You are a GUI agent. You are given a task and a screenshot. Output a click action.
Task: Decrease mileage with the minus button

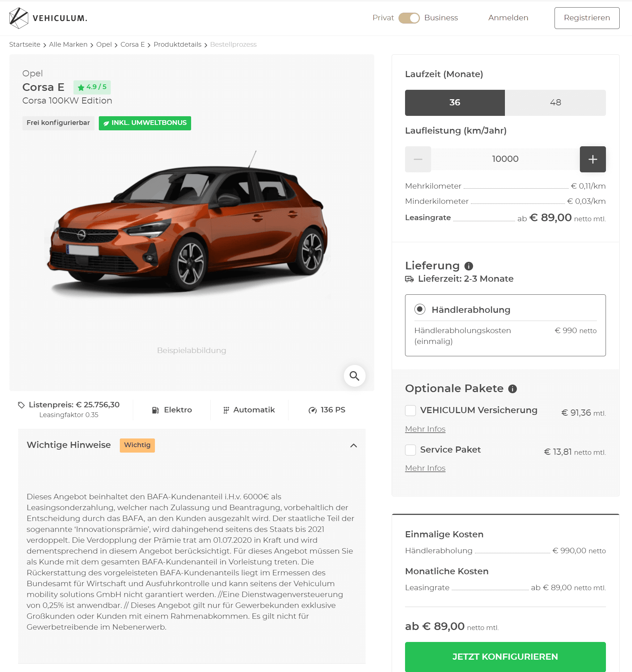(x=418, y=159)
